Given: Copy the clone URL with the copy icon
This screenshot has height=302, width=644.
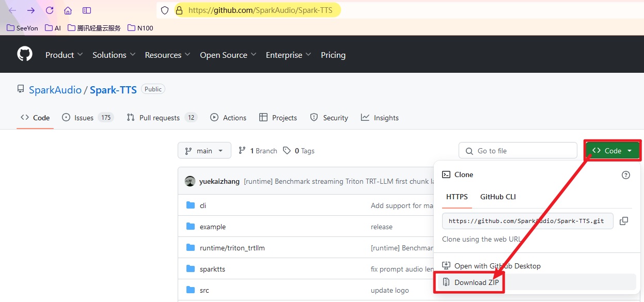Looking at the screenshot, I should [624, 221].
